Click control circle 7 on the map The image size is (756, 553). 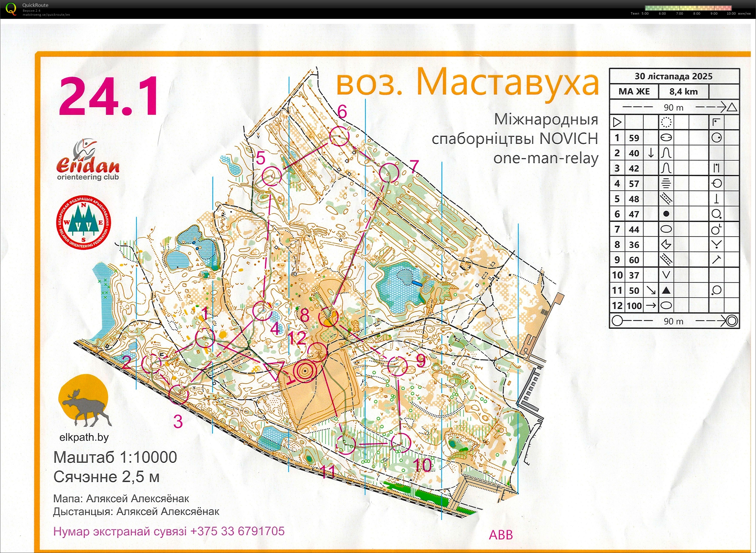click(389, 173)
